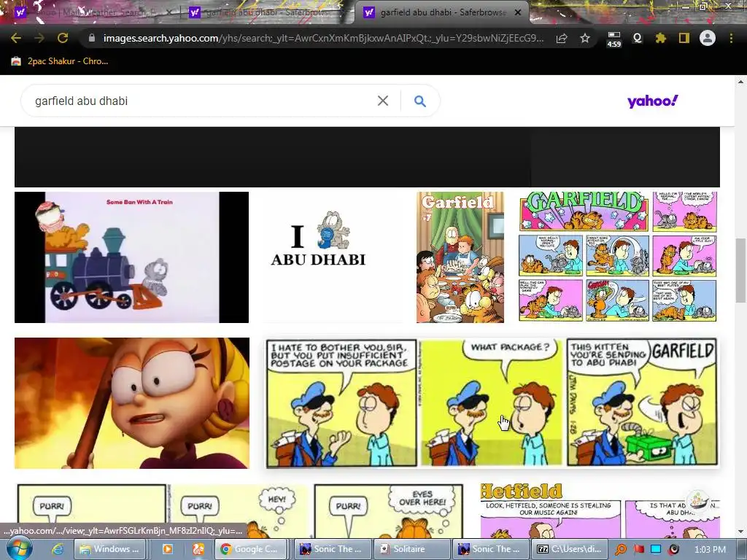Screen dimensions: 747x560
Task: Click the URL address bar
Action: click(323, 39)
